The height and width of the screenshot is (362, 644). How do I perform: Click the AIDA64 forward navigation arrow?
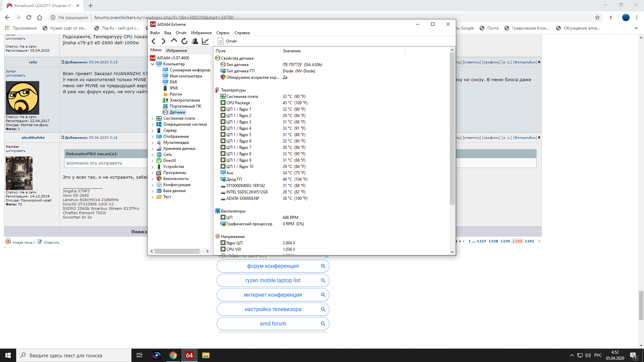(164, 41)
